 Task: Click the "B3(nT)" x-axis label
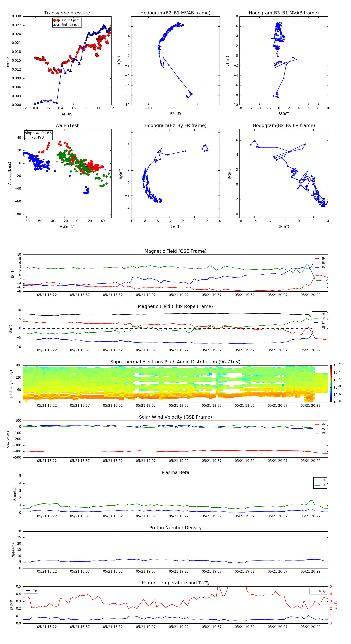coord(284,114)
